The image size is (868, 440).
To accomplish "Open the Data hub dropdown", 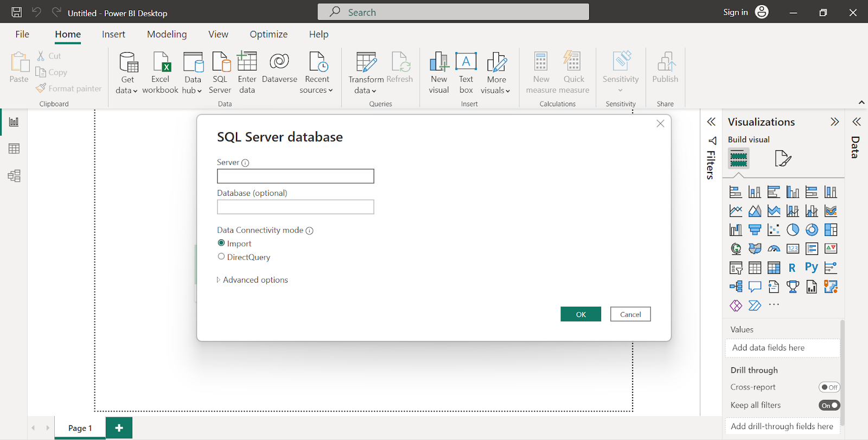I will point(193,73).
